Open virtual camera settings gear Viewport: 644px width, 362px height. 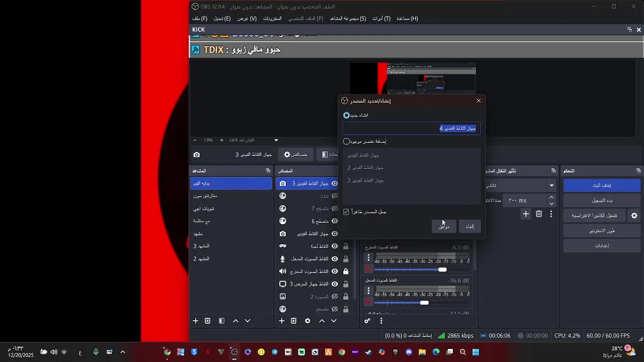tap(634, 216)
